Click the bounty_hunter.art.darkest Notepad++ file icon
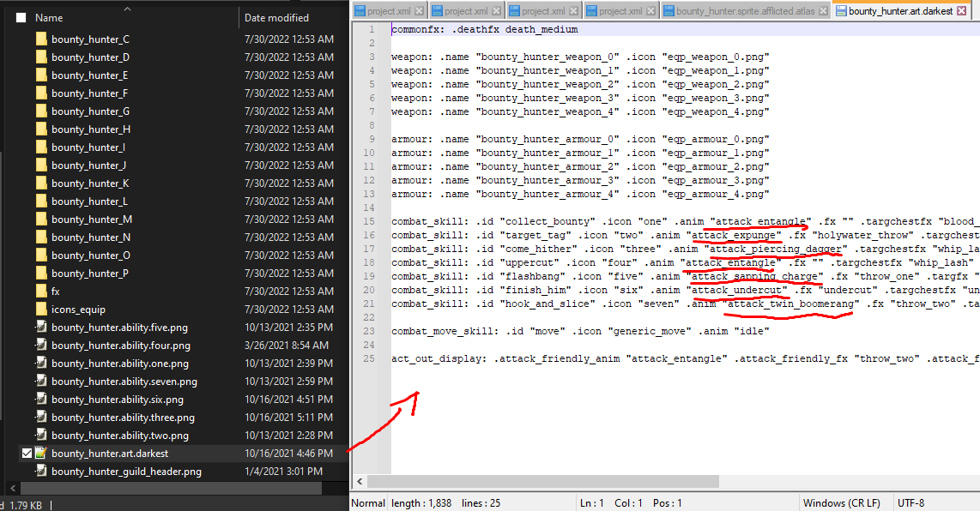 [x=41, y=454]
